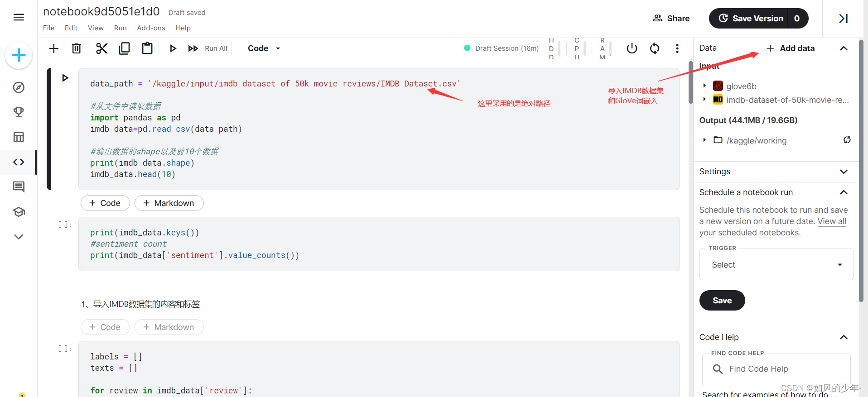Screen dimensions: 868x397
Task: Click the Run All button
Action: [x=207, y=48]
